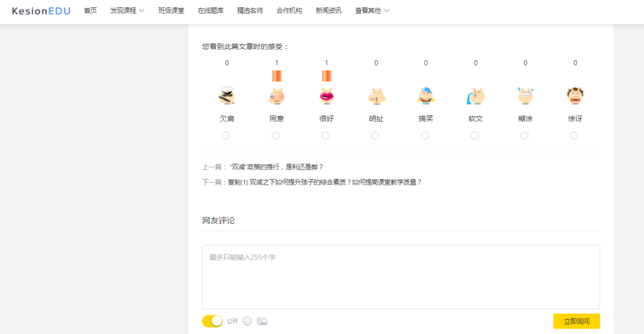Select the 惊讶 radio button
Screen dimensions: 644x334
tap(574, 136)
